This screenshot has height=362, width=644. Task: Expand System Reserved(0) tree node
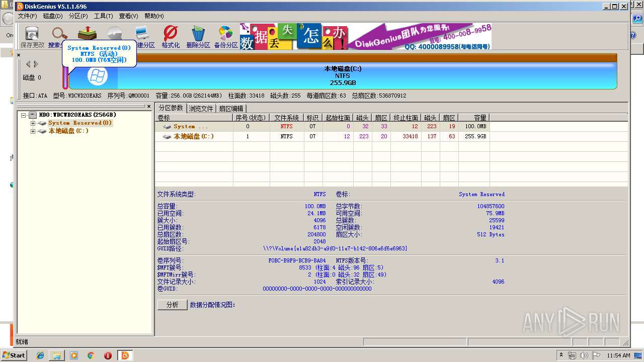33,123
